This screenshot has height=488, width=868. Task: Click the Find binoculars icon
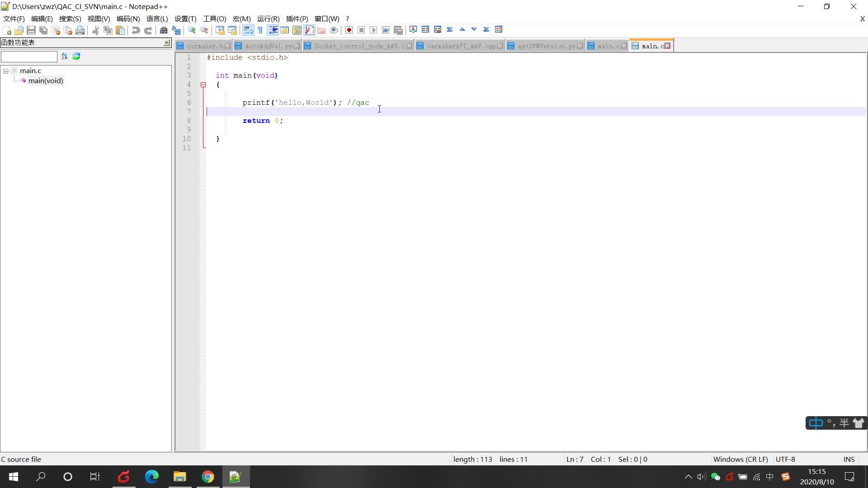pyautogui.click(x=164, y=30)
